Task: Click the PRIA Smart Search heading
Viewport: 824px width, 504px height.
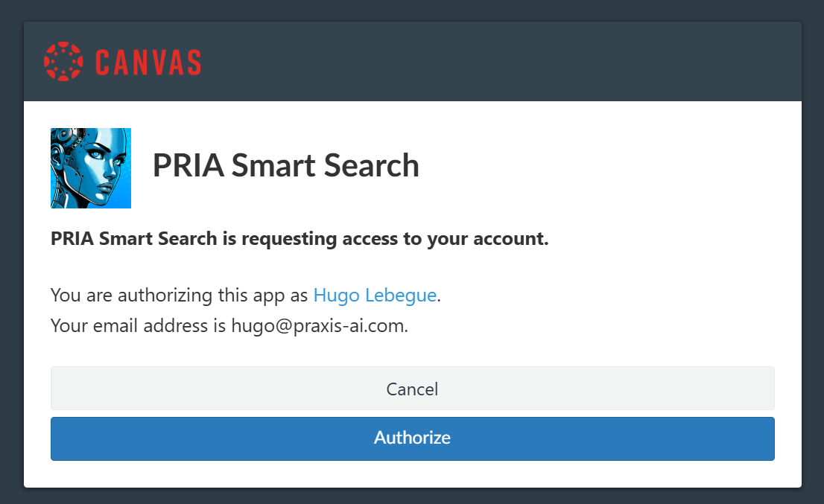Action: [286, 166]
